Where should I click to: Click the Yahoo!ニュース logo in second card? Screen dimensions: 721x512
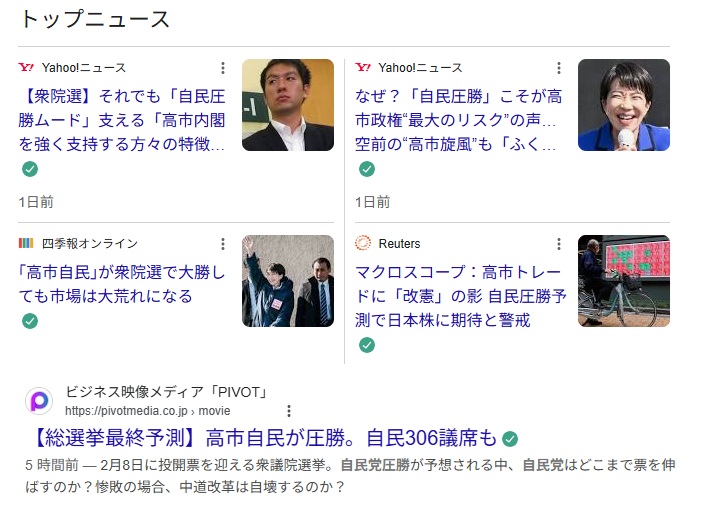coord(363,68)
